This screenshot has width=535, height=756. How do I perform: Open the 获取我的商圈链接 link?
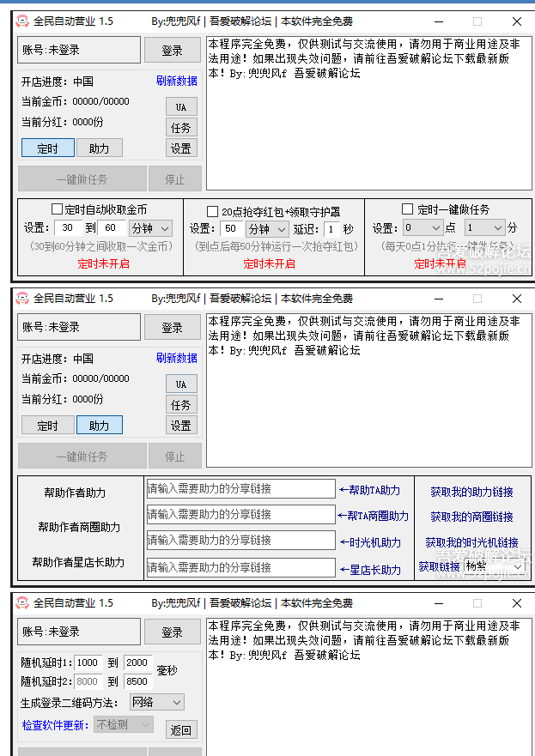click(471, 517)
